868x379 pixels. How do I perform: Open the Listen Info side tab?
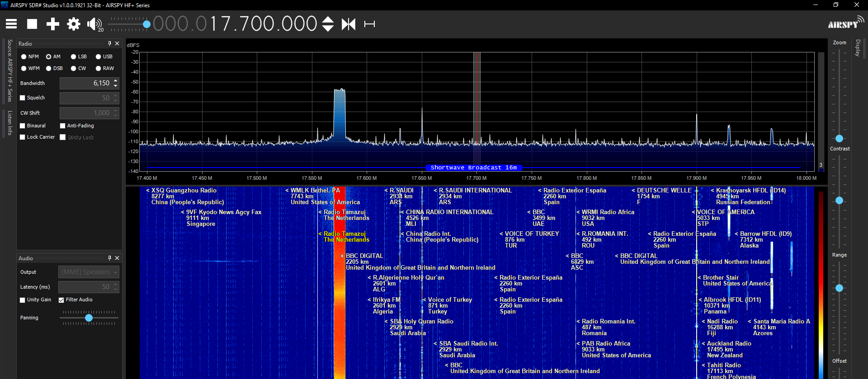click(10, 123)
